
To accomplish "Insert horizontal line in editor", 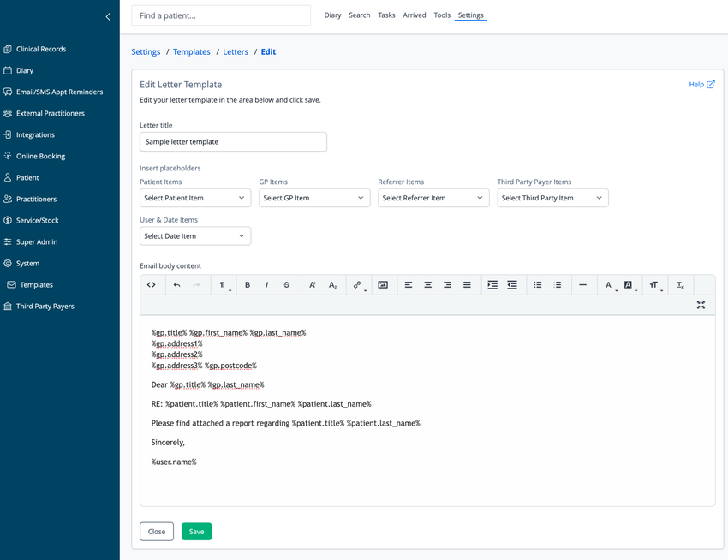I will 582,284.
